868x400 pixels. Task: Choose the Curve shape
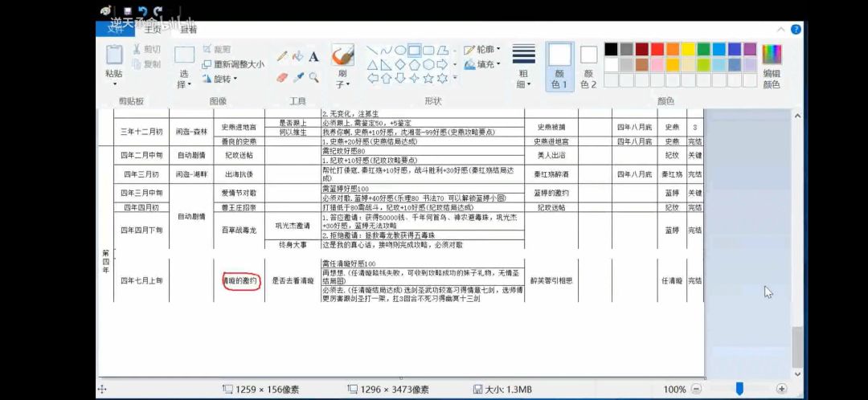point(387,51)
